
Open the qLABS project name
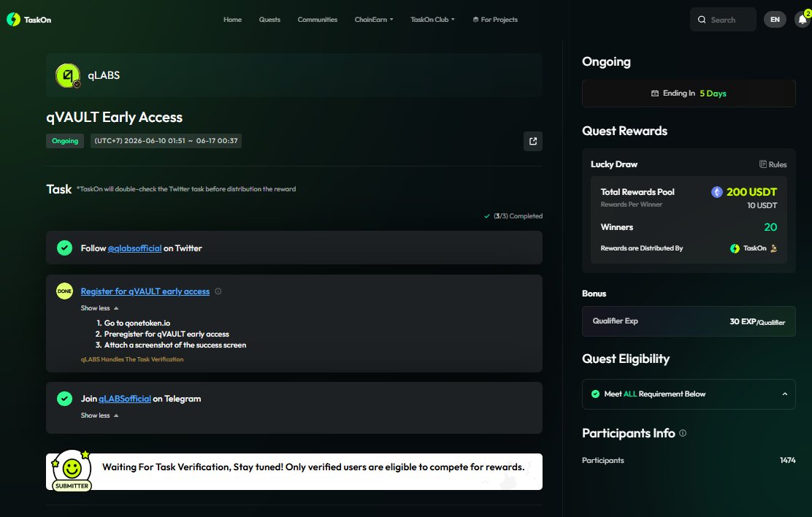[x=104, y=76]
